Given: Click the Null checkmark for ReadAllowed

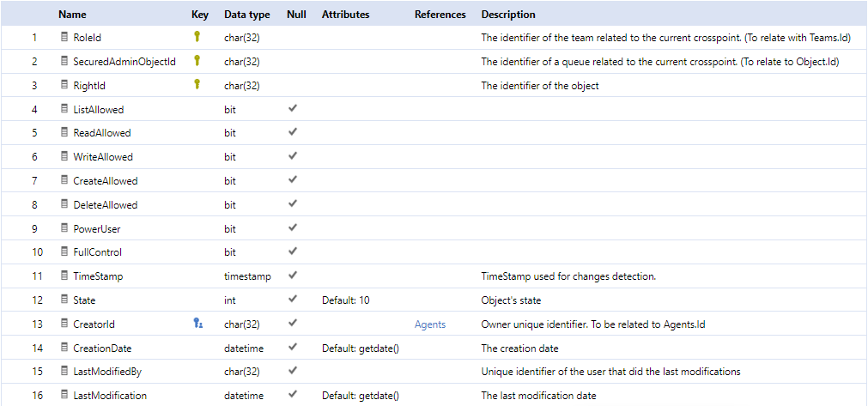Looking at the screenshot, I should pyautogui.click(x=293, y=132).
